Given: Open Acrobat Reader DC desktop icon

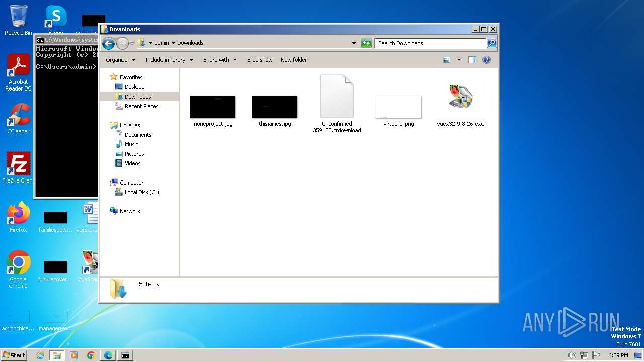Looking at the screenshot, I should [x=18, y=72].
